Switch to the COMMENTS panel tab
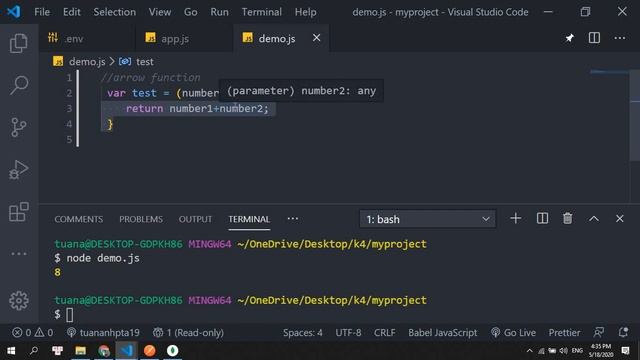 [x=79, y=219]
